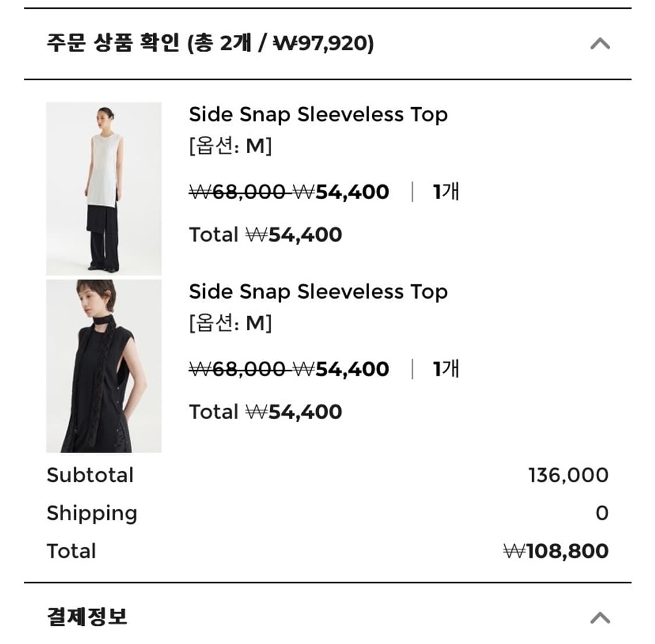655x644 pixels.
Task: Click the white top's struck-through ₩68,000 price
Action: 238,192
